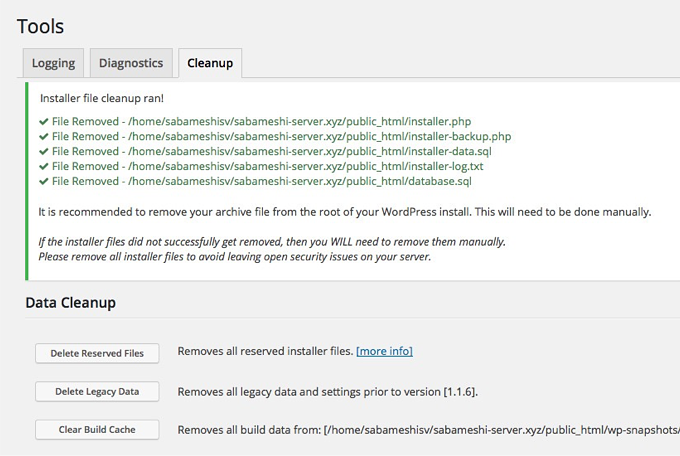Image resolution: width=680 pixels, height=456 pixels.
Task: Open the Logging tab
Action: coord(53,63)
